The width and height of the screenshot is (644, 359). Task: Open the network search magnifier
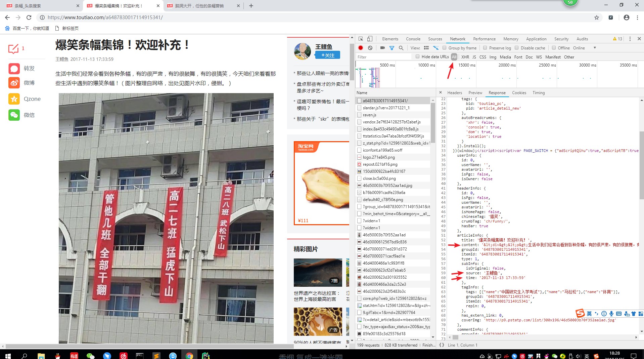click(x=401, y=48)
